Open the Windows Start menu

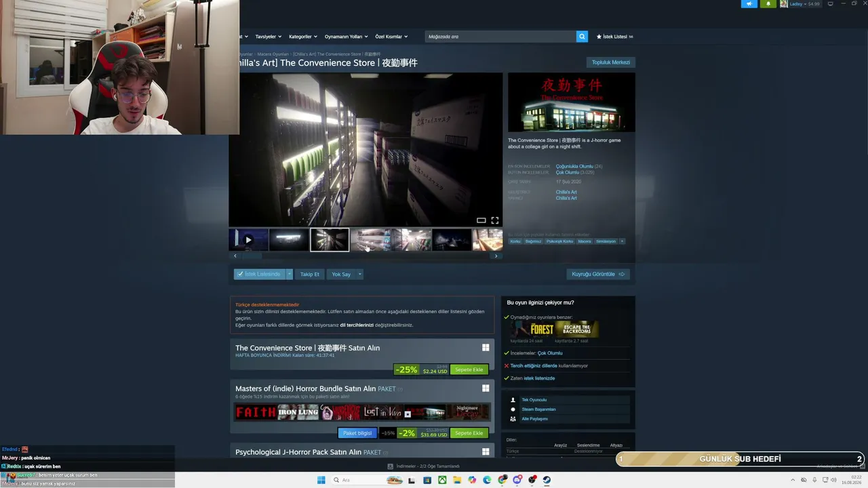point(321,480)
